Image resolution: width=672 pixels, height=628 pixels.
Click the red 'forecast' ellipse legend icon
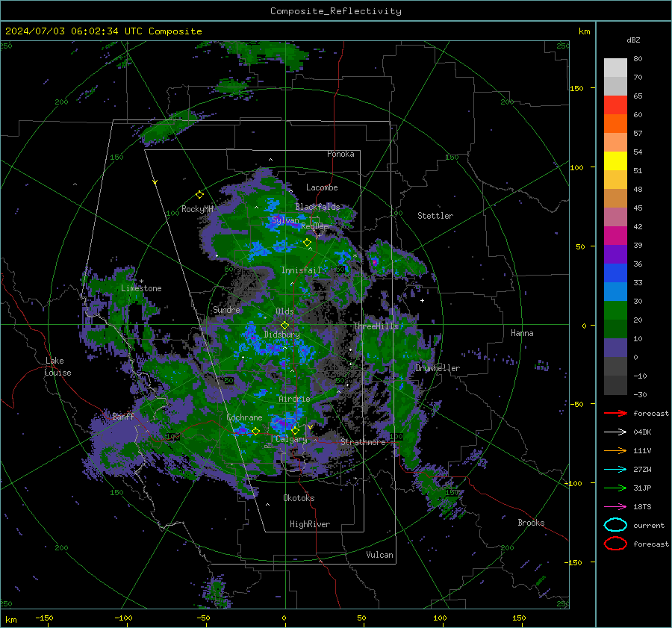click(615, 544)
